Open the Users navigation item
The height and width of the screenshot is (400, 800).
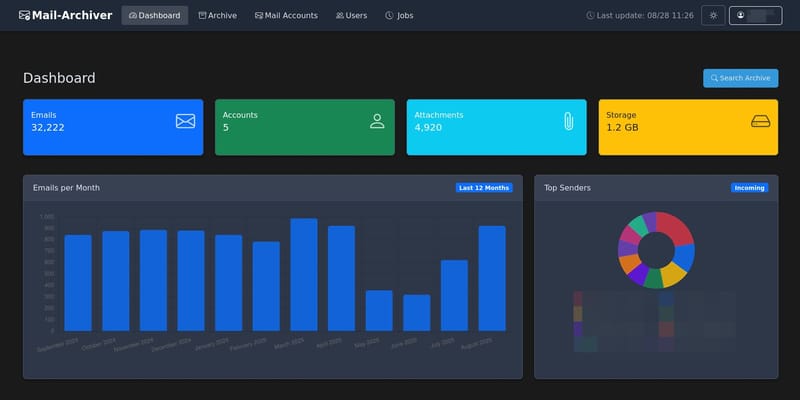352,15
